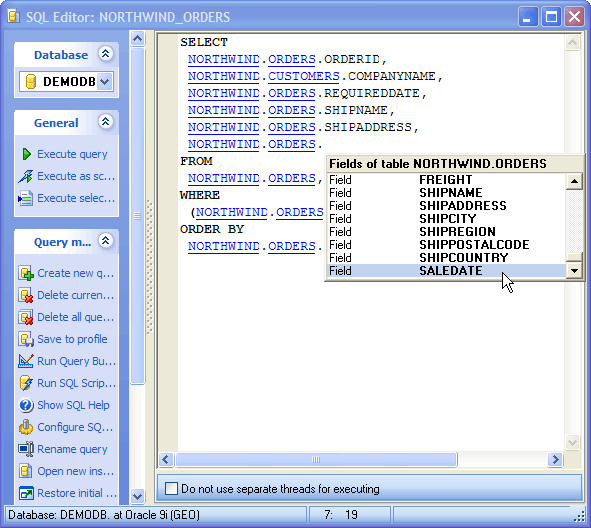
Task: Click 'Run Query Bu...' link
Action: (x=77, y=361)
